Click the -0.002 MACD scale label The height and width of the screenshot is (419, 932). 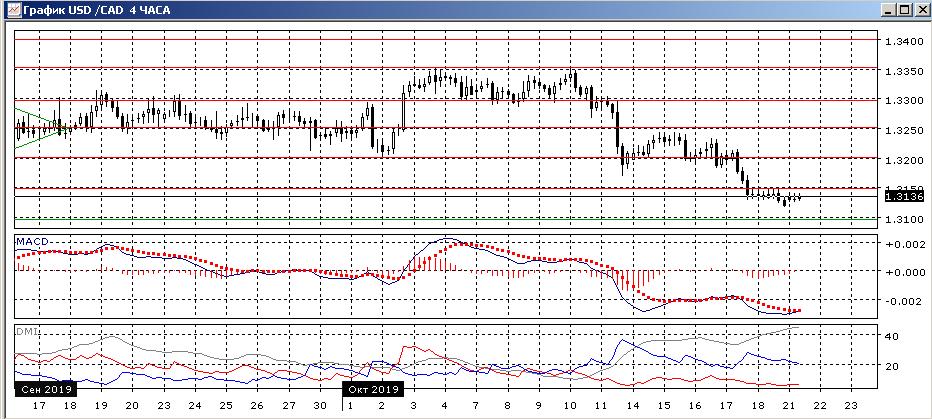point(904,302)
